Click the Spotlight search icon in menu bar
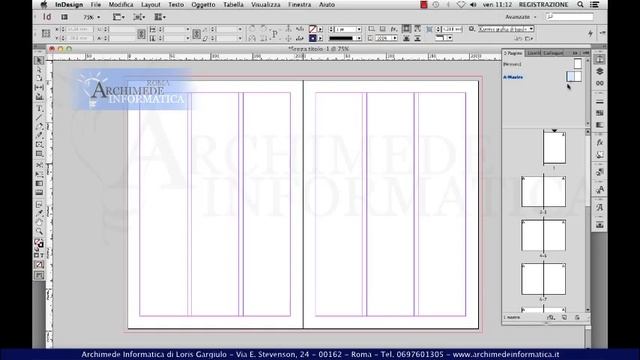Viewport: 640px width, 360px height. pos(580,4)
